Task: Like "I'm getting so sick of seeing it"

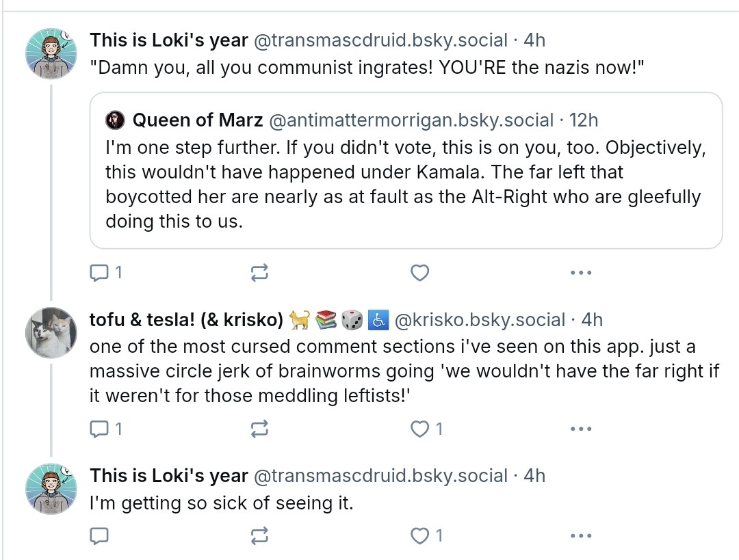Action: coord(419,535)
